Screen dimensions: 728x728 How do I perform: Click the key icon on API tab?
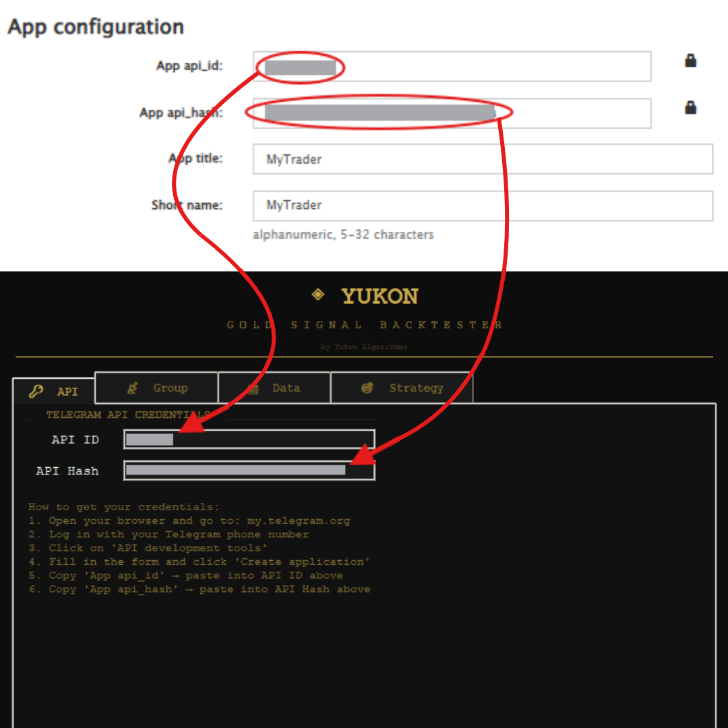(36, 392)
